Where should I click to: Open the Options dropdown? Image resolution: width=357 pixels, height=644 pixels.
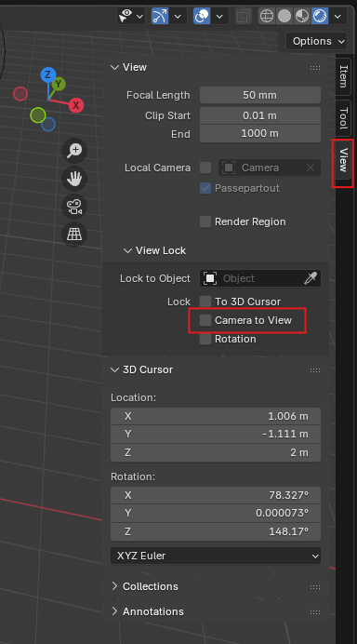(316, 41)
